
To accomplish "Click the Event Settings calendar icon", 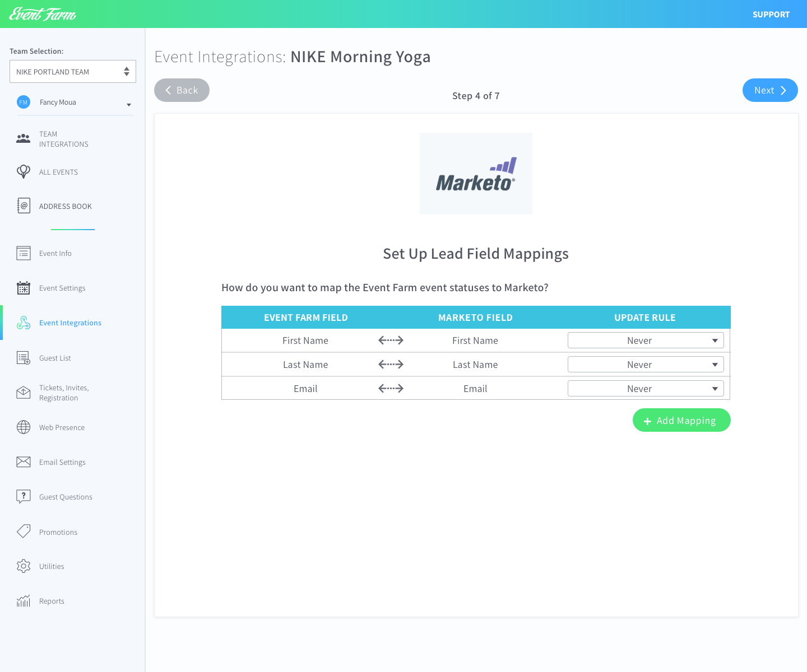I will [x=24, y=288].
